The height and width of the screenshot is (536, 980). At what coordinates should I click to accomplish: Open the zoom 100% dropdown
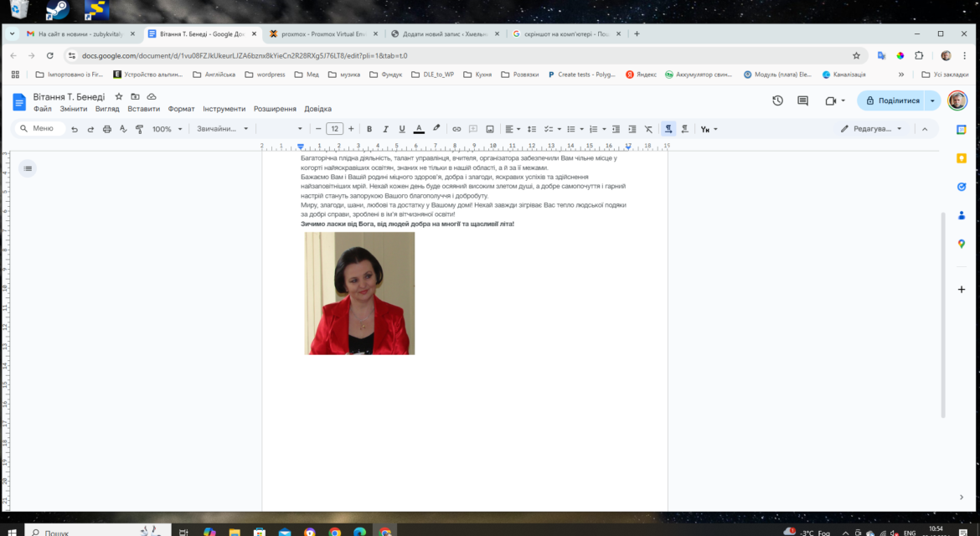click(x=167, y=129)
